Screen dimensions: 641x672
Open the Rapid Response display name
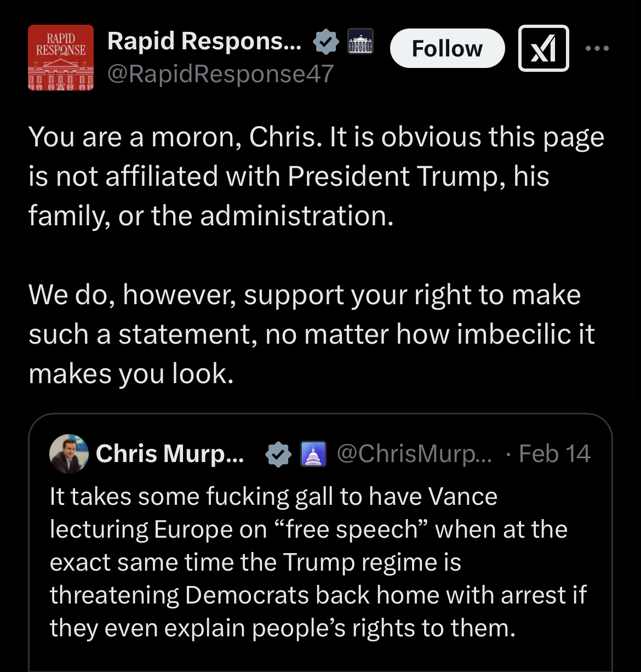tap(204, 41)
